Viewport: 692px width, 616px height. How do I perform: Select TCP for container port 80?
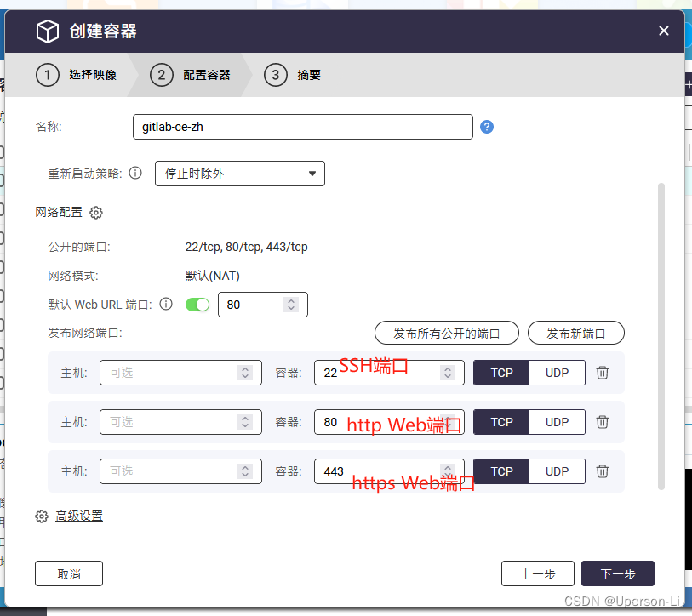pos(501,422)
